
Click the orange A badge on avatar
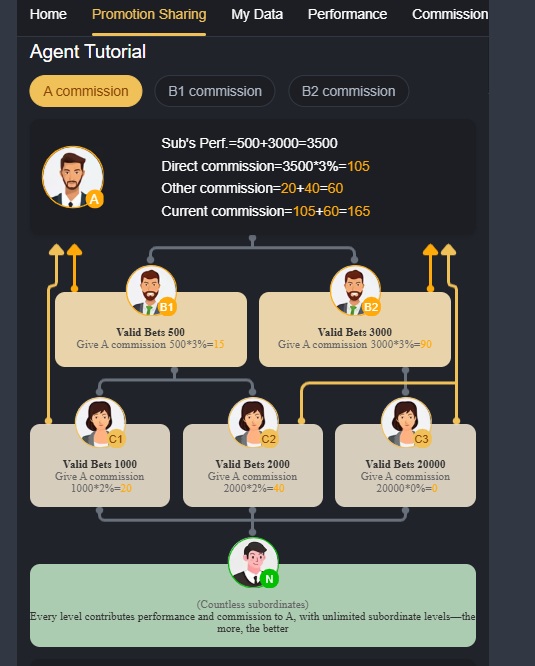[x=95, y=199]
